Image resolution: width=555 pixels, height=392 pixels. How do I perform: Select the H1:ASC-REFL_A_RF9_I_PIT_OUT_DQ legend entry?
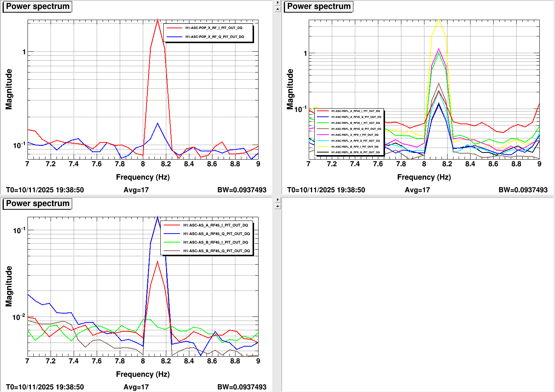[x=355, y=135]
